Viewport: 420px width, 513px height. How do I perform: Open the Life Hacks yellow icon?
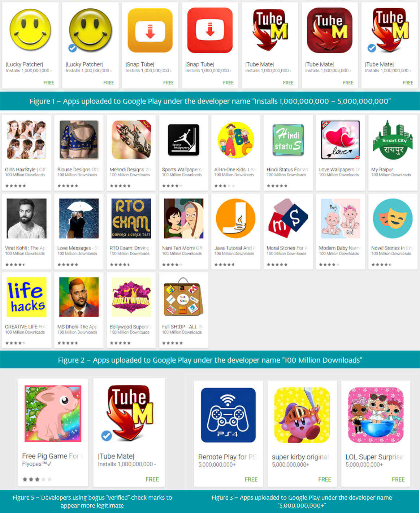[x=27, y=297]
